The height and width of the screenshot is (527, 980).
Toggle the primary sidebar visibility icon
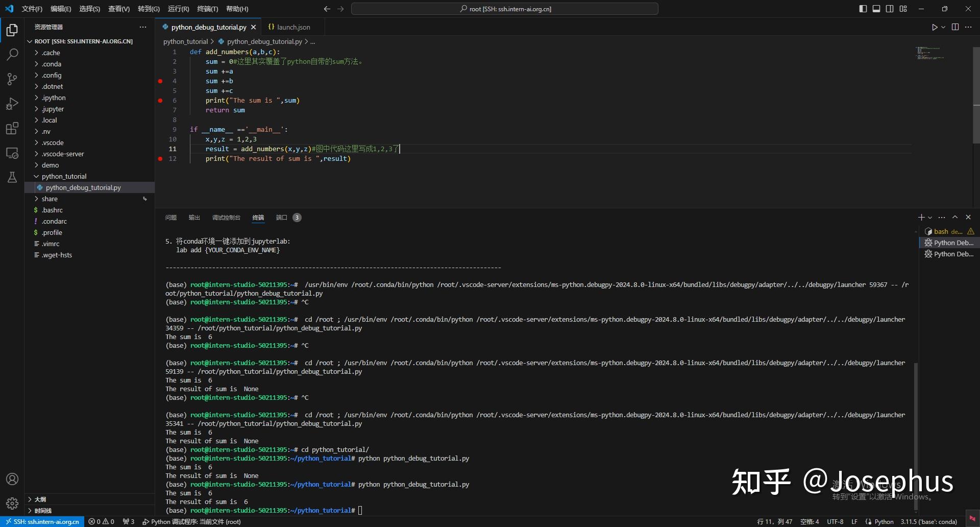pos(863,9)
